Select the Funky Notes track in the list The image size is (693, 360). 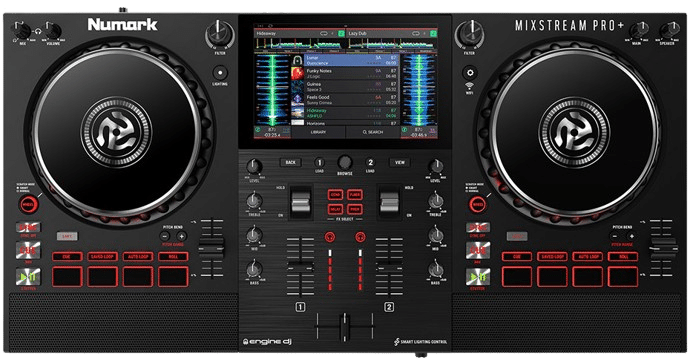coord(345,73)
